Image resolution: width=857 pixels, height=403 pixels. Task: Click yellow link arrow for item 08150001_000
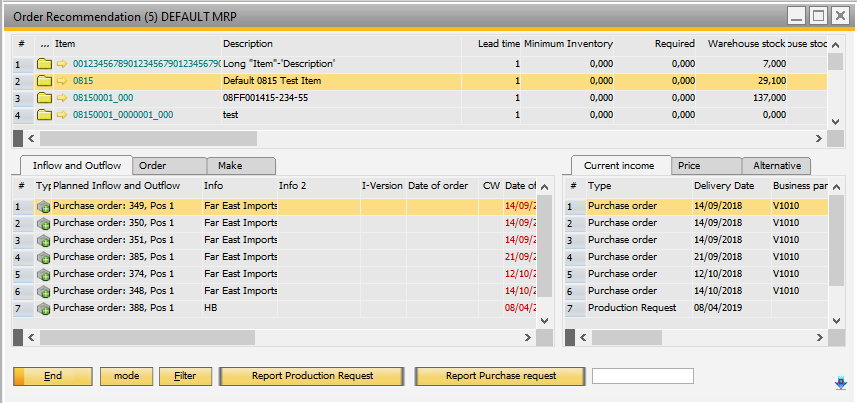[62, 98]
